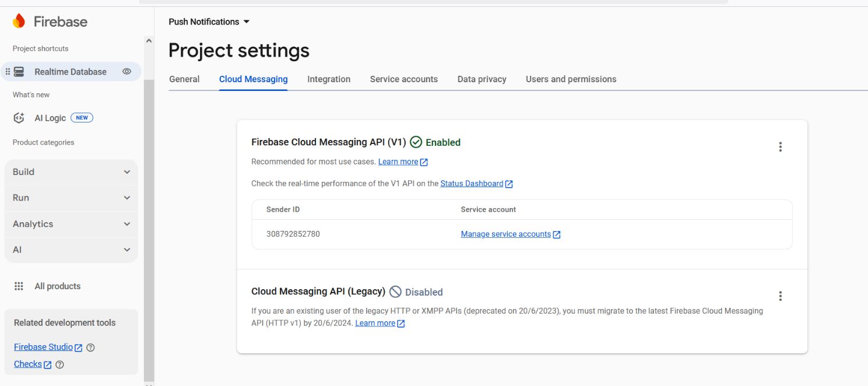Click the NEW badge beside AI Logic
Image resolution: width=868 pixels, height=386 pixels.
pos(82,118)
